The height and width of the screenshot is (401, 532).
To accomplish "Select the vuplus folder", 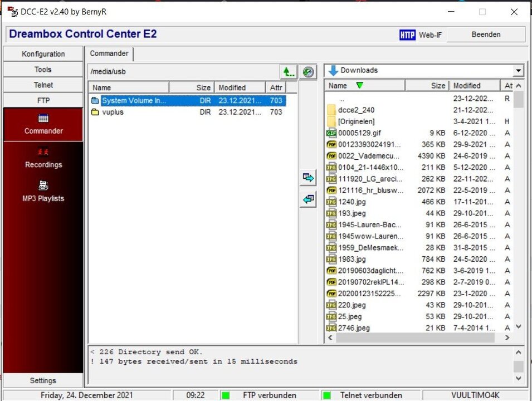I will (113, 112).
